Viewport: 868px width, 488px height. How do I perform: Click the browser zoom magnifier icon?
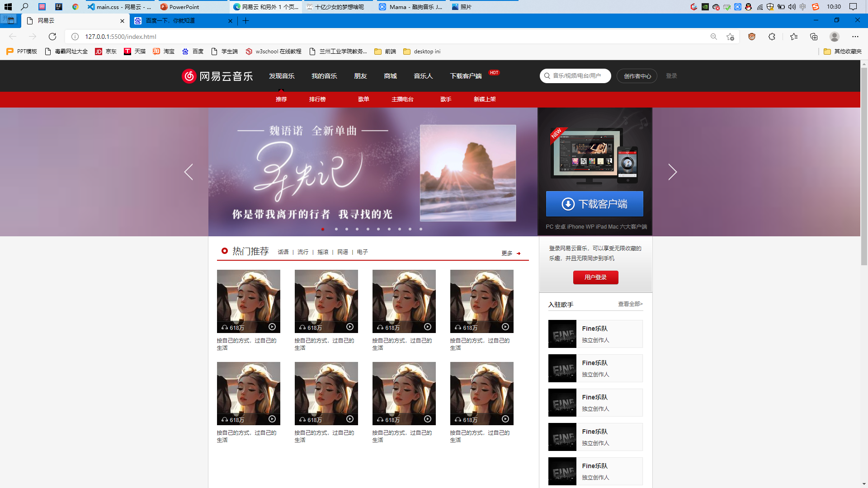tap(713, 37)
